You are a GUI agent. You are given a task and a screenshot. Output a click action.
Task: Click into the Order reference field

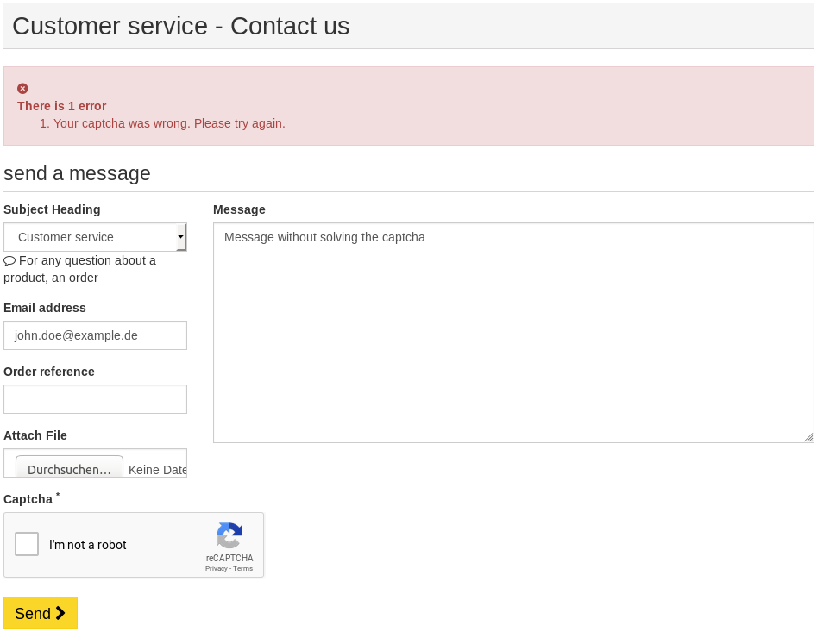(x=95, y=399)
